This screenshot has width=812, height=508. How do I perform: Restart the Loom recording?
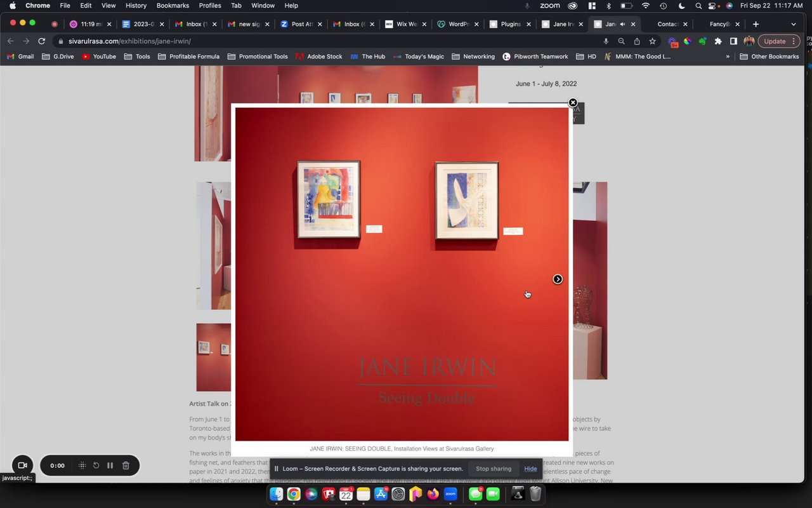click(x=96, y=465)
